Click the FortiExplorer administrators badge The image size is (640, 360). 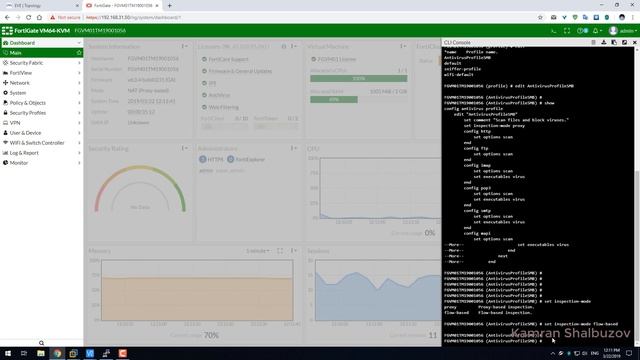click(246, 159)
